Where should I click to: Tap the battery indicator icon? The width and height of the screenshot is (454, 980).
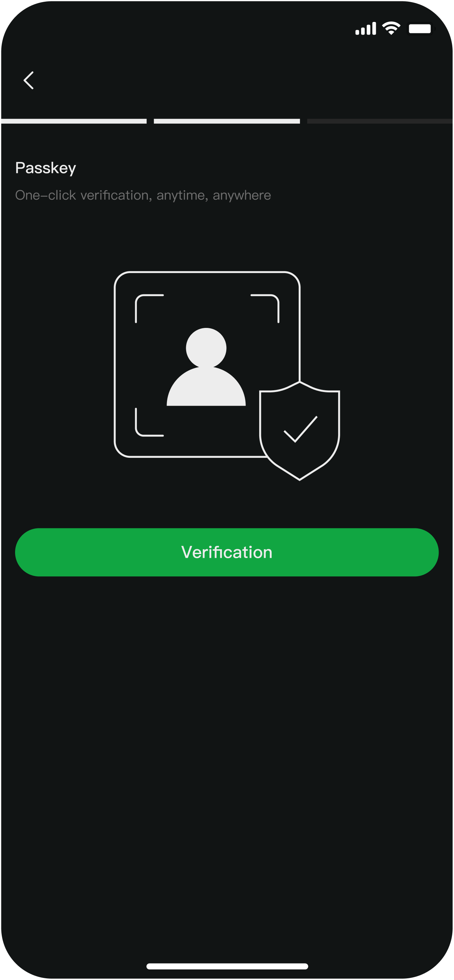point(421,28)
